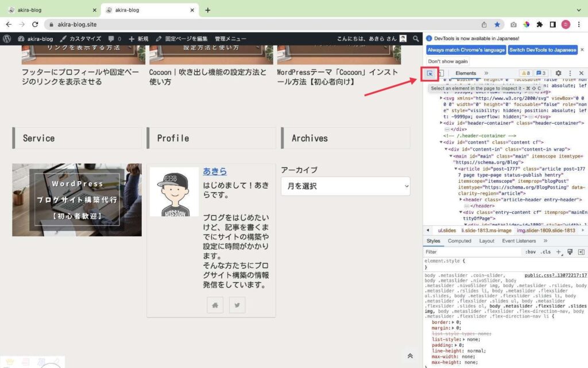Click 固定ページを編集 in admin bar
This screenshot has height=368, width=588.
coord(181,39)
